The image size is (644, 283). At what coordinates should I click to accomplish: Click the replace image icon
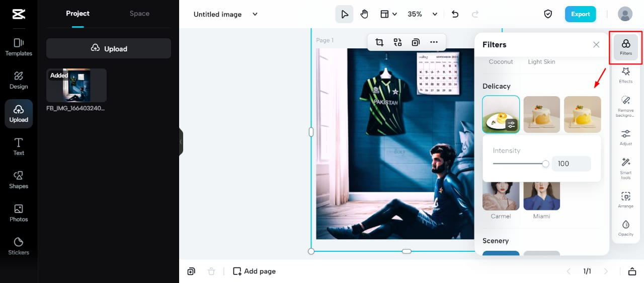tap(397, 42)
